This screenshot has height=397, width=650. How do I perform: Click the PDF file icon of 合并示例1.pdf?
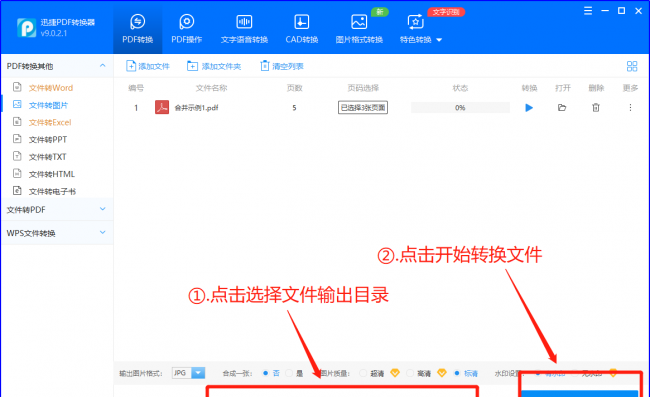[x=162, y=107]
